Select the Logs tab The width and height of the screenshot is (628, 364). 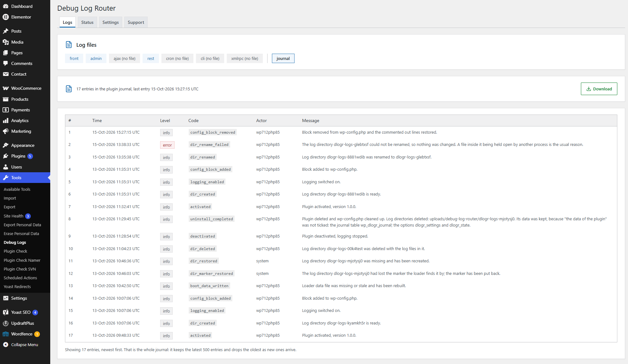pos(68,22)
